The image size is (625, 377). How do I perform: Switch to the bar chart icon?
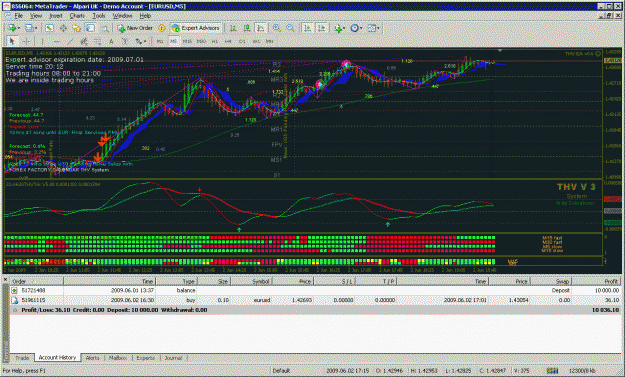[x=233, y=28]
